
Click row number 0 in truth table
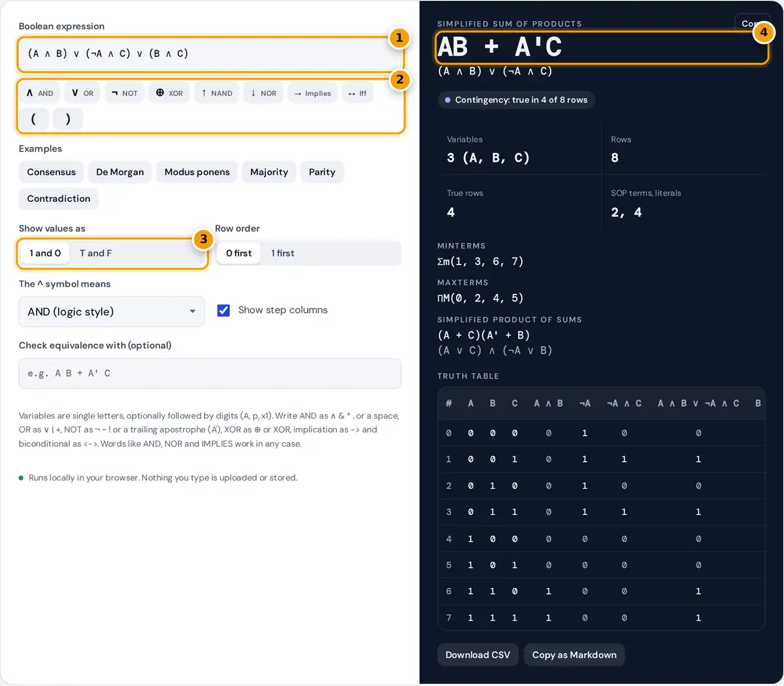(x=449, y=433)
